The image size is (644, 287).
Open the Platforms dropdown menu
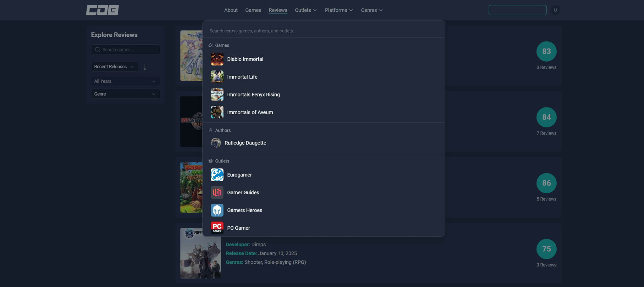click(339, 10)
